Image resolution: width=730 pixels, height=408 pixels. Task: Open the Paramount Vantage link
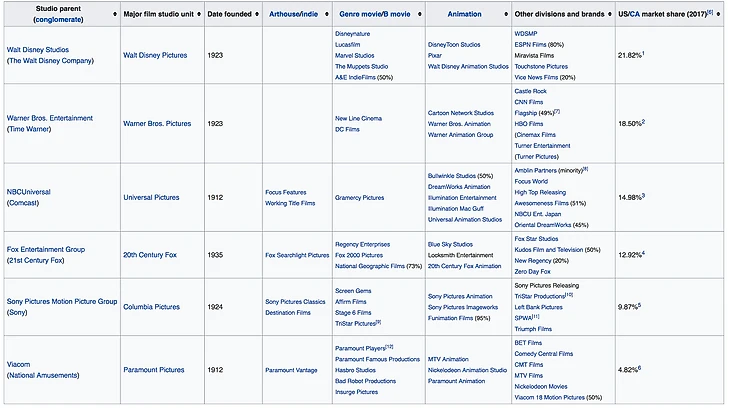point(291,370)
